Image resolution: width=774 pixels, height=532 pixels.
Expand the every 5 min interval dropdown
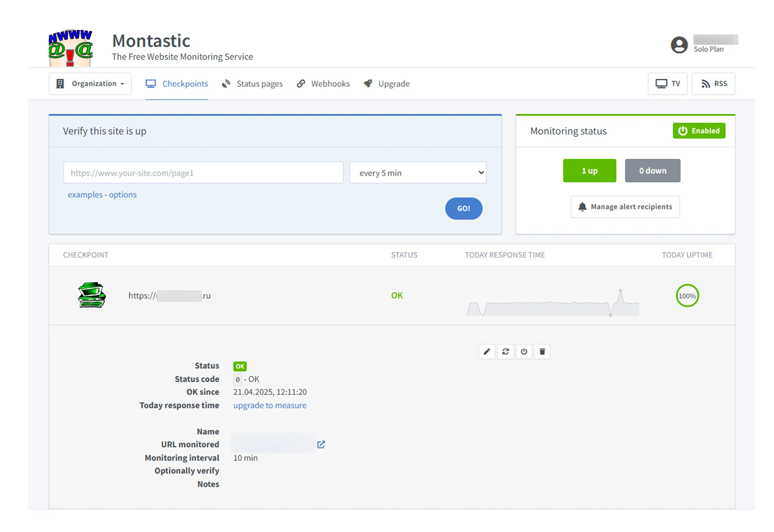click(x=417, y=173)
